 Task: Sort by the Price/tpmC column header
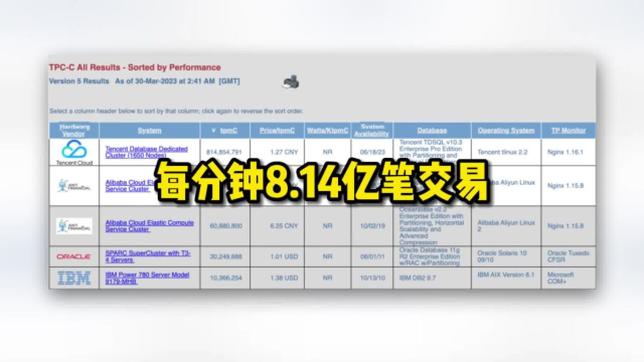[x=277, y=130]
